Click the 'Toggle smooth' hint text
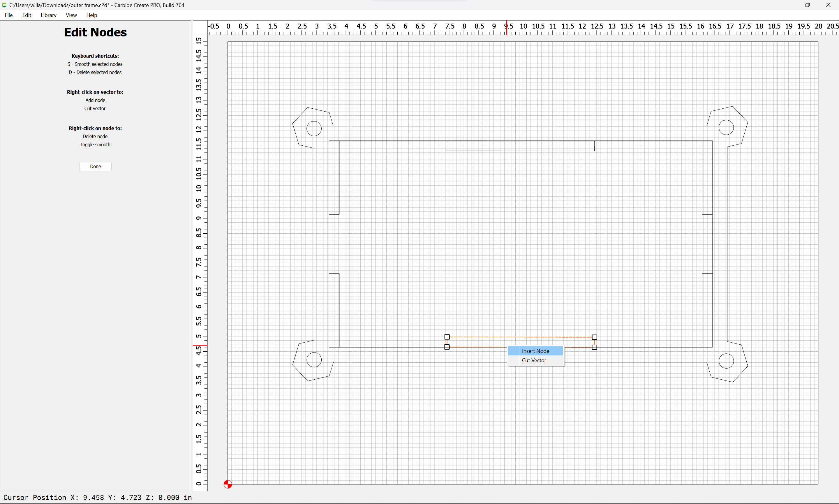 click(95, 145)
